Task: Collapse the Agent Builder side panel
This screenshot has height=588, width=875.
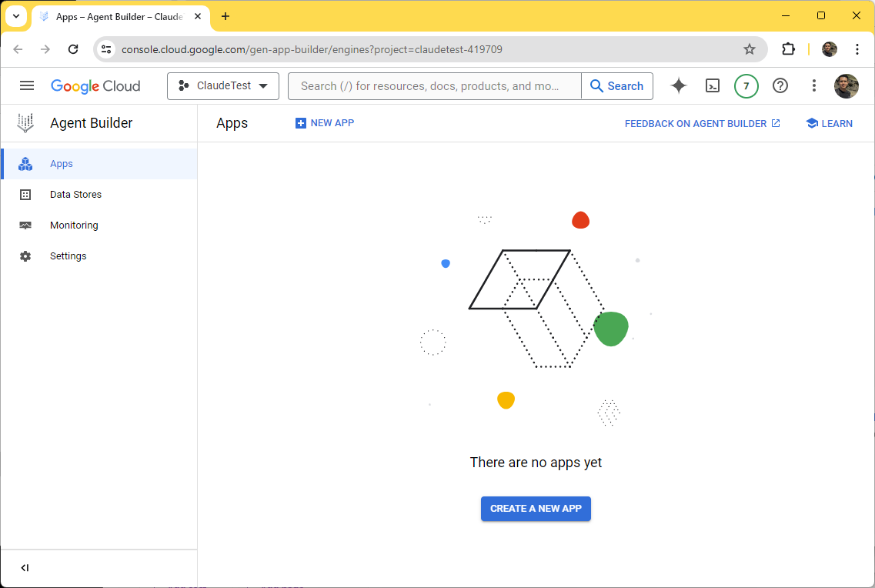Action: 24,567
